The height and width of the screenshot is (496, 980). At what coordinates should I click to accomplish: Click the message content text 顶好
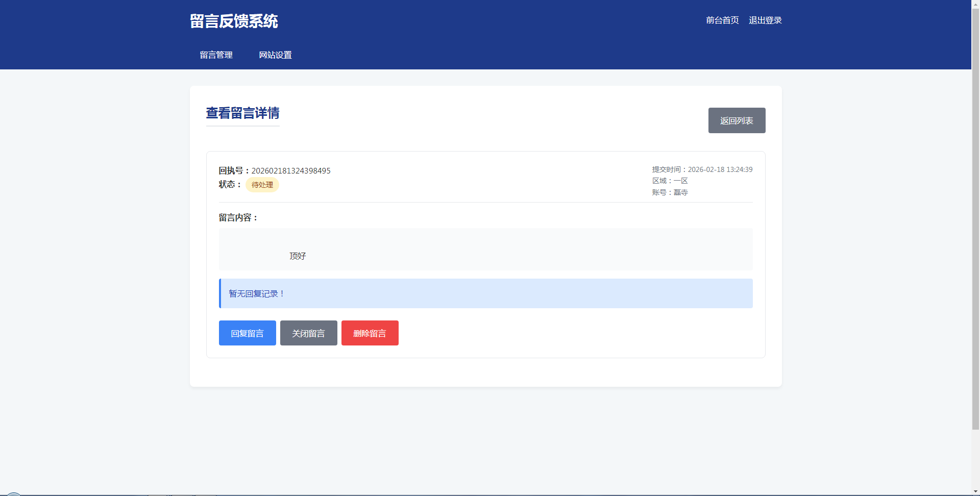coord(298,256)
